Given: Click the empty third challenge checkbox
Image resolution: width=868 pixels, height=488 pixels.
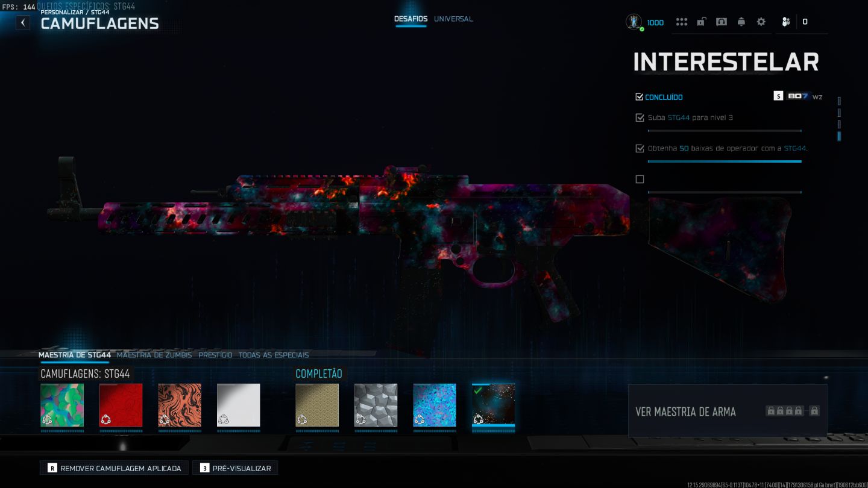Looking at the screenshot, I should click(640, 179).
